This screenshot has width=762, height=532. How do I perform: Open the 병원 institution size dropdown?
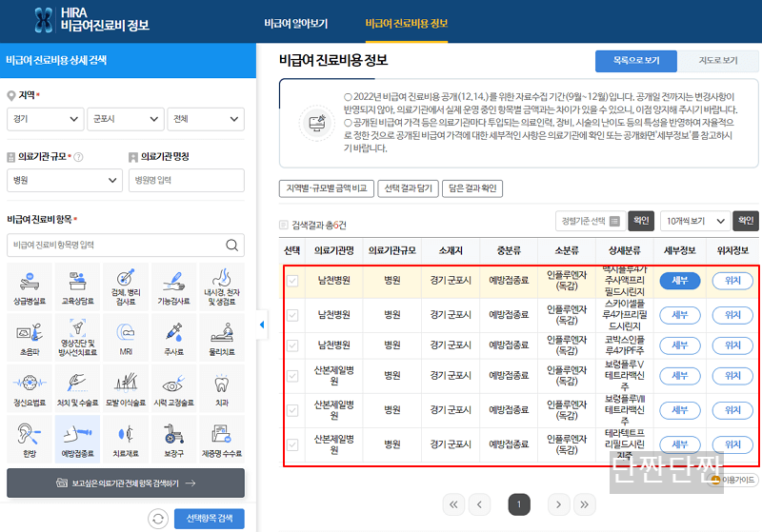click(x=65, y=180)
